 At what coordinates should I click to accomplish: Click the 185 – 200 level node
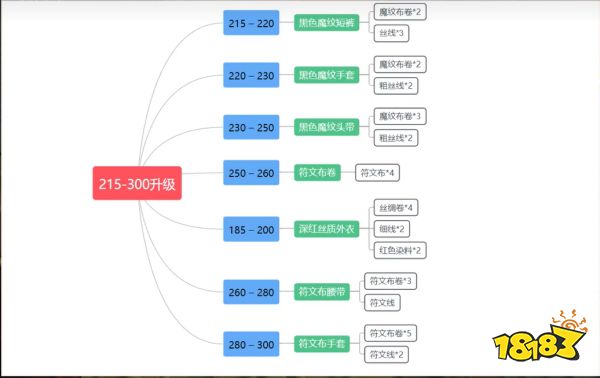[x=251, y=229]
